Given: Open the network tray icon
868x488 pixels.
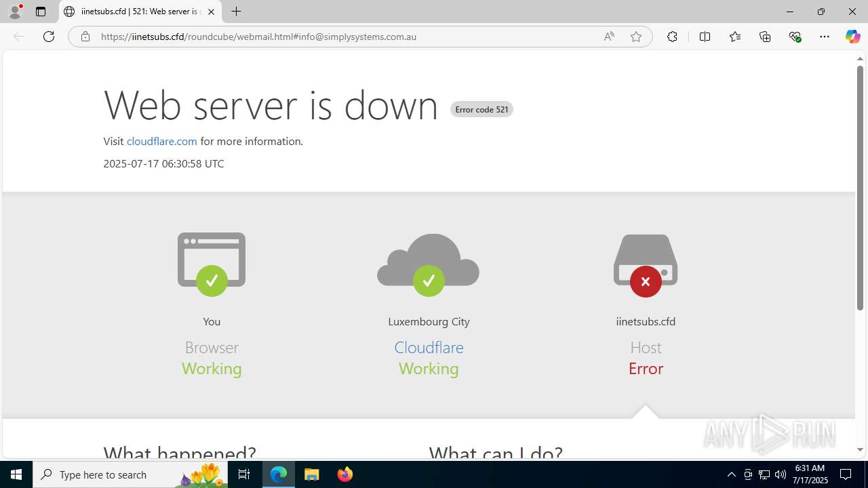Looking at the screenshot, I should coord(764,474).
